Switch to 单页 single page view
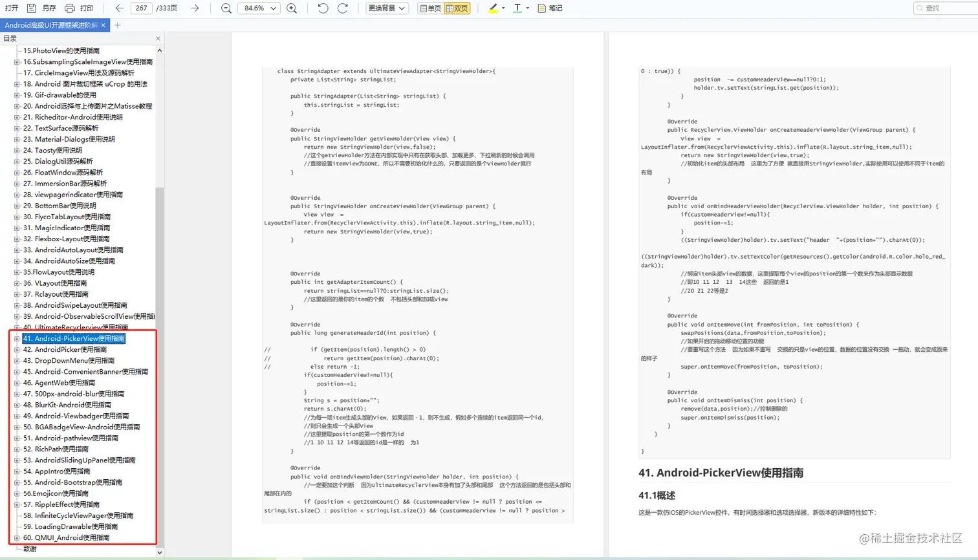Screen dimensions: 978x560 point(431,8)
